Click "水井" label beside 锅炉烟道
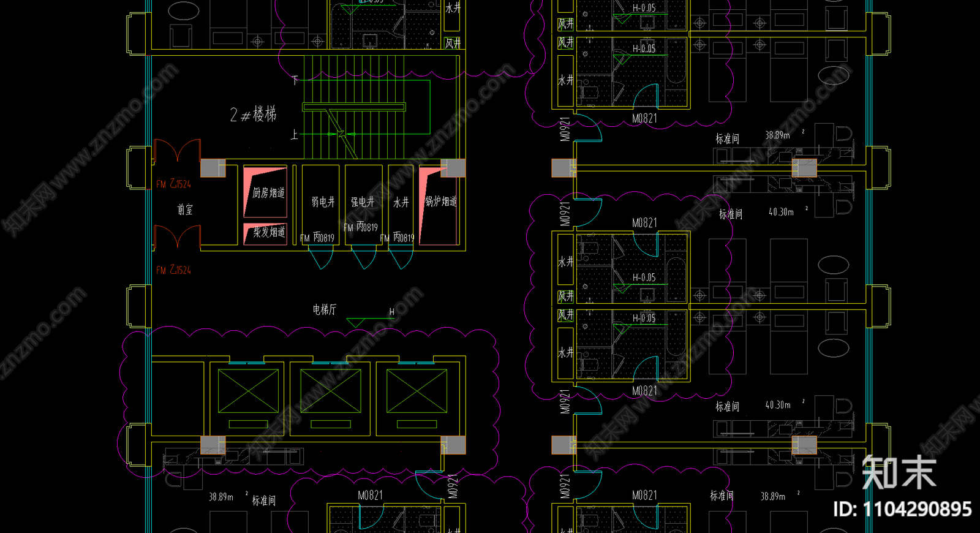Viewport: 980px width, 533px height. 401,202
